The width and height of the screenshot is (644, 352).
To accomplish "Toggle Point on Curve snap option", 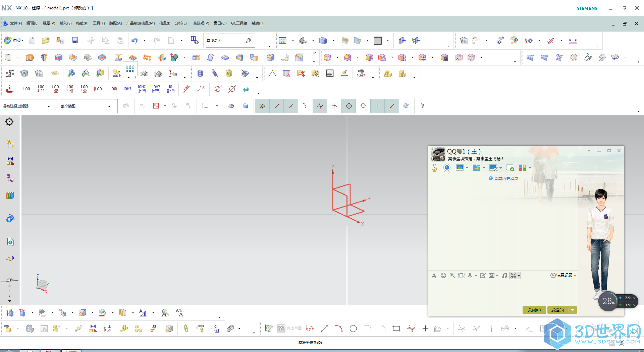I will coord(392,106).
